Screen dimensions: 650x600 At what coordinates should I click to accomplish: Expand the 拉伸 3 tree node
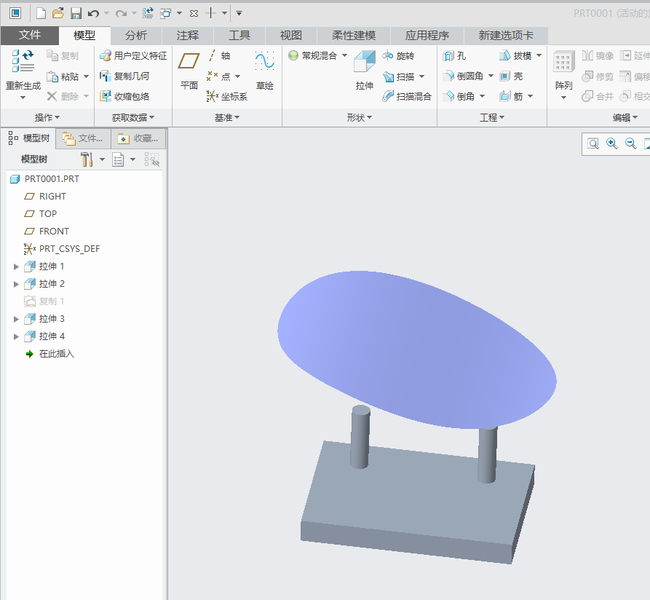point(16,319)
